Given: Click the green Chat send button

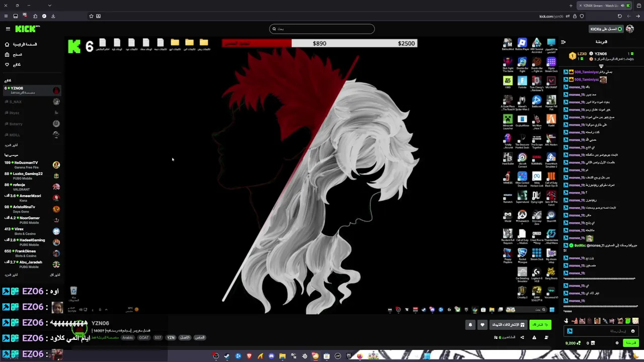Looking at the screenshot, I should [630, 343].
